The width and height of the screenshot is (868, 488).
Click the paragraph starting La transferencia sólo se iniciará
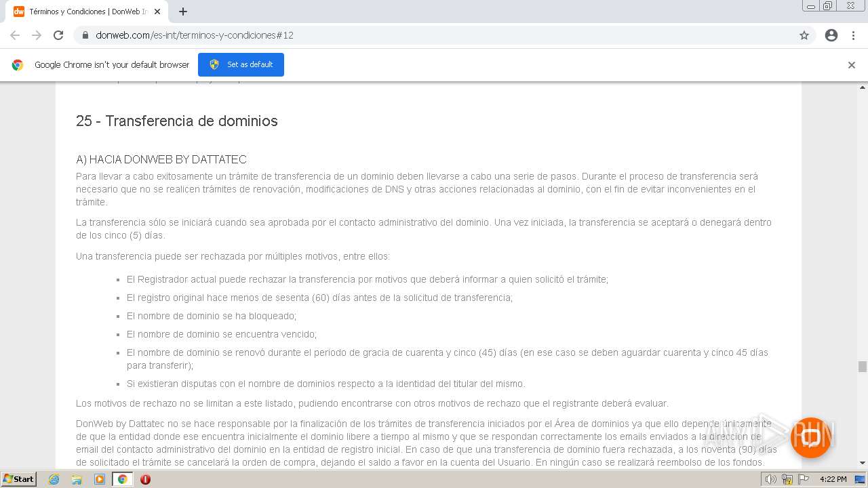pos(424,229)
